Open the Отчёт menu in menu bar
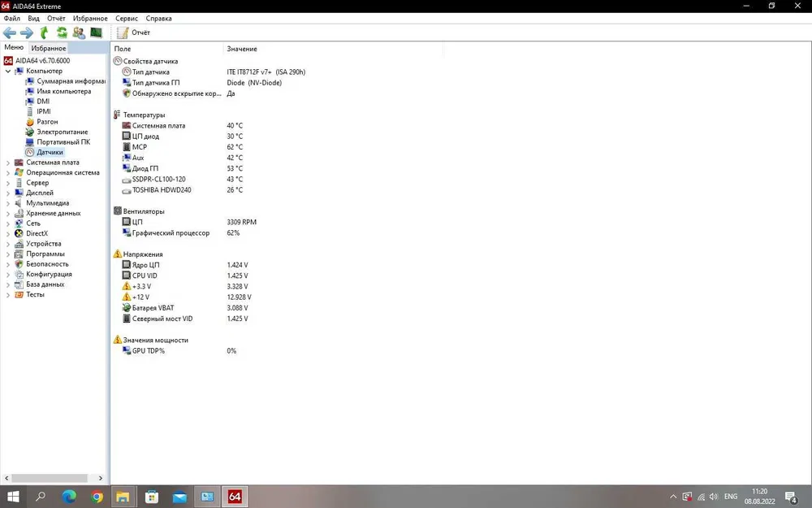Viewport: 812px width, 508px height. (56, 18)
